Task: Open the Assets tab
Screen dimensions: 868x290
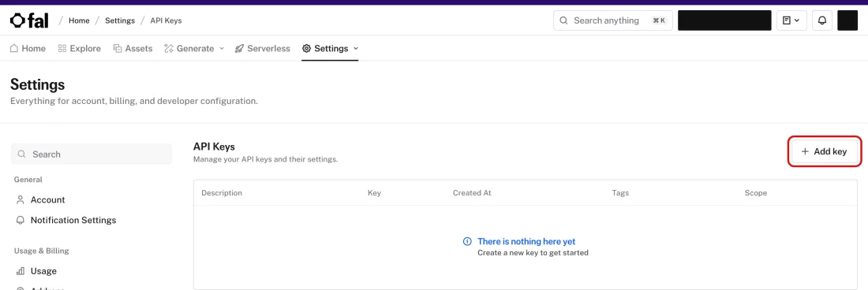Action: click(x=133, y=49)
